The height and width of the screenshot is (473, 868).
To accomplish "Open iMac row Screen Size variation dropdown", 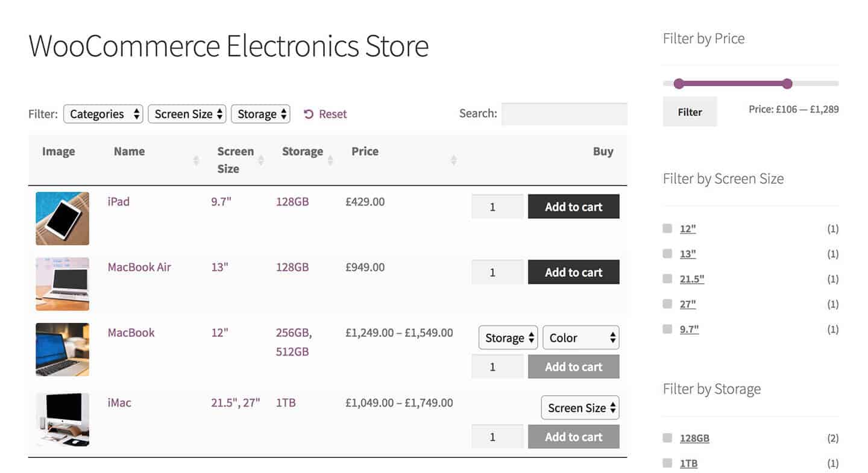I will 580,408.
